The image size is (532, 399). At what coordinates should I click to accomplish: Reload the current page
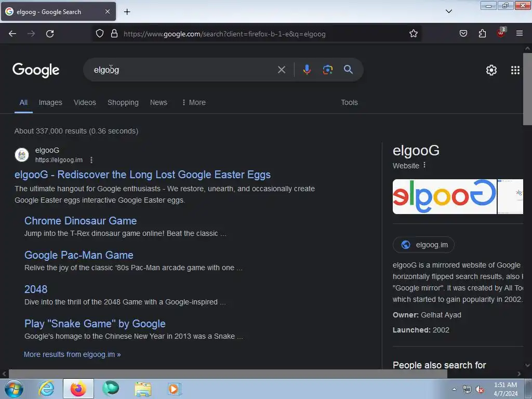[50, 34]
